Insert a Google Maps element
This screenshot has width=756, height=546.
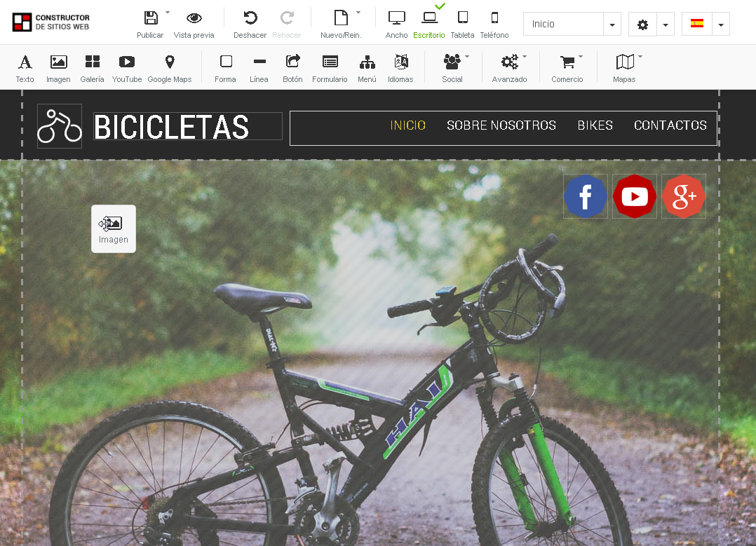tap(169, 69)
